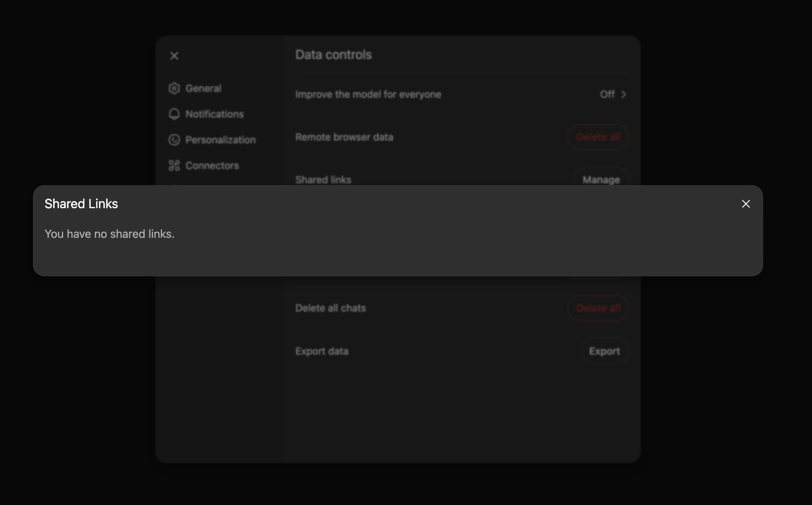The image size is (812, 505).
Task: Switch to Notifications settings tab
Action: coord(214,114)
